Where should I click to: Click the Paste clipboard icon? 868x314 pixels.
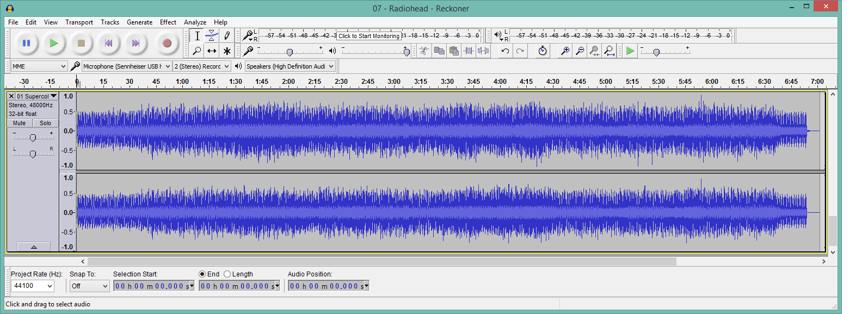454,51
